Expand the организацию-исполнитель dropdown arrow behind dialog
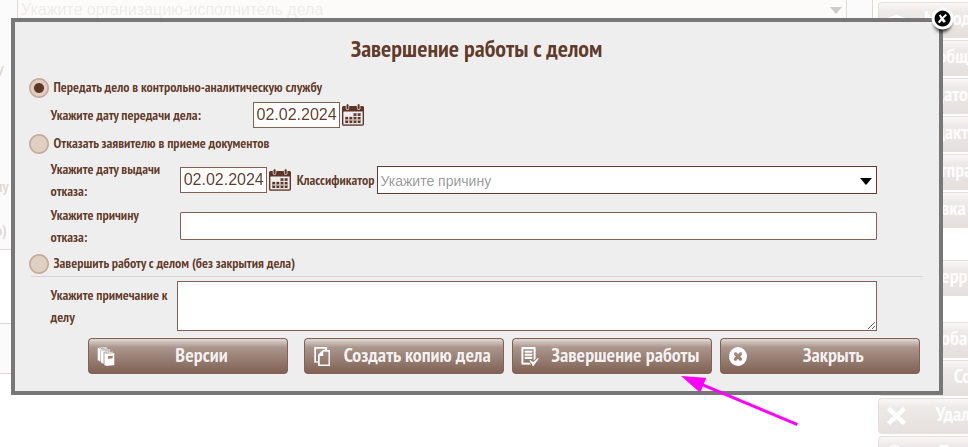 tap(835, 9)
